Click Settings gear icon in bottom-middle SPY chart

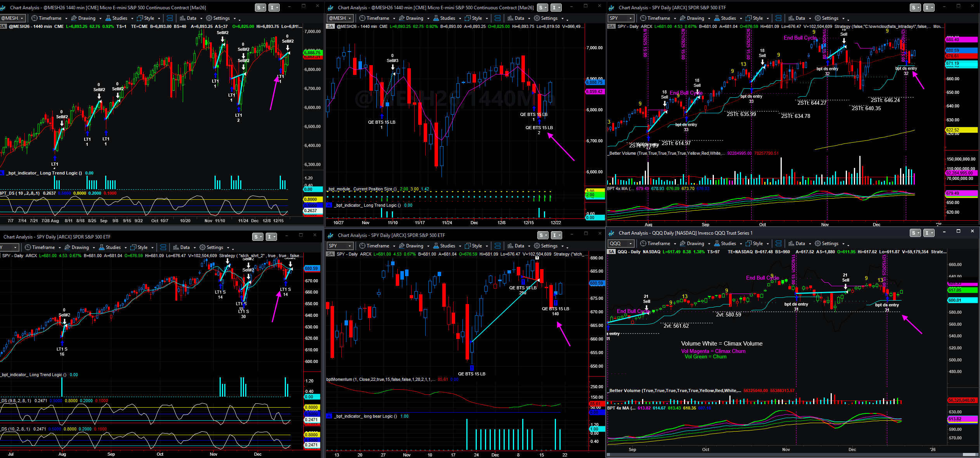[x=537, y=246]
